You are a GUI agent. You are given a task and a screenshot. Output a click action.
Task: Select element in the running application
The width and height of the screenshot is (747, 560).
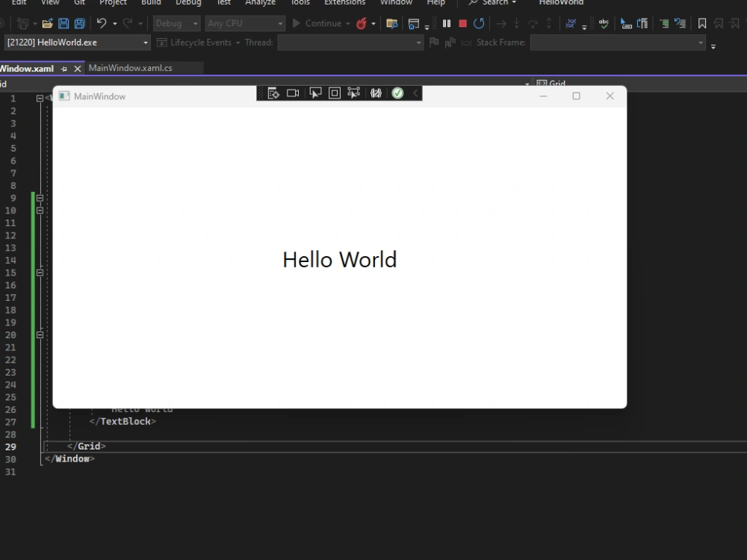point(315,93)
